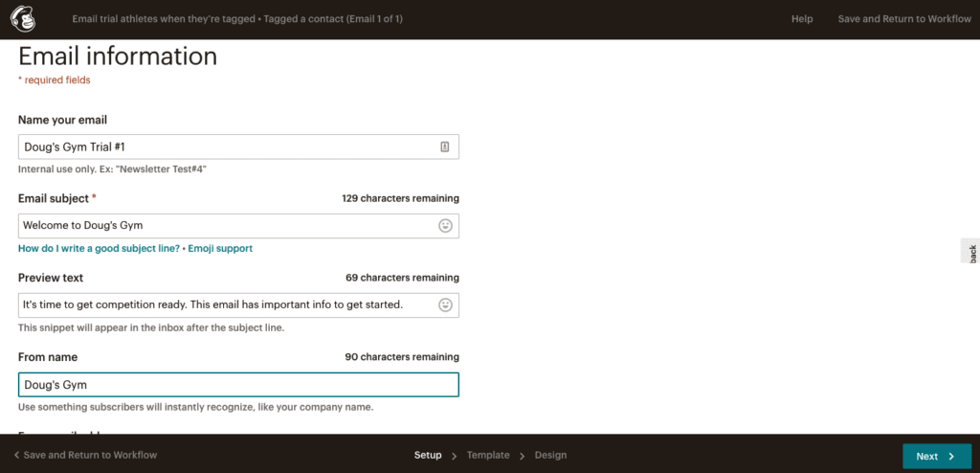This screenshot has height=473, width=980.
Task: Click '90 characters remaining' counter
Action: [402, 356]
